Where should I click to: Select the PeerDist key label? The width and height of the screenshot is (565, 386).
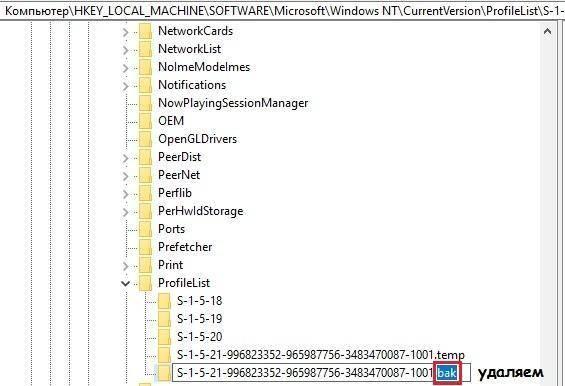[179, 157]
